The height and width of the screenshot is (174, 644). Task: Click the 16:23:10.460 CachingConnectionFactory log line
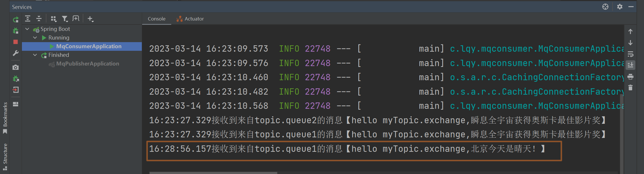(386, 77)
